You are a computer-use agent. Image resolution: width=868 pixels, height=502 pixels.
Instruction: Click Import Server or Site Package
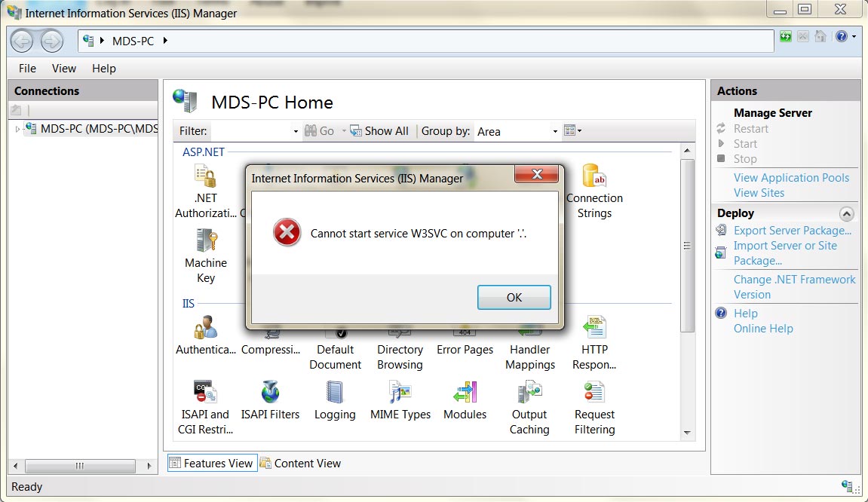[785, 253]
